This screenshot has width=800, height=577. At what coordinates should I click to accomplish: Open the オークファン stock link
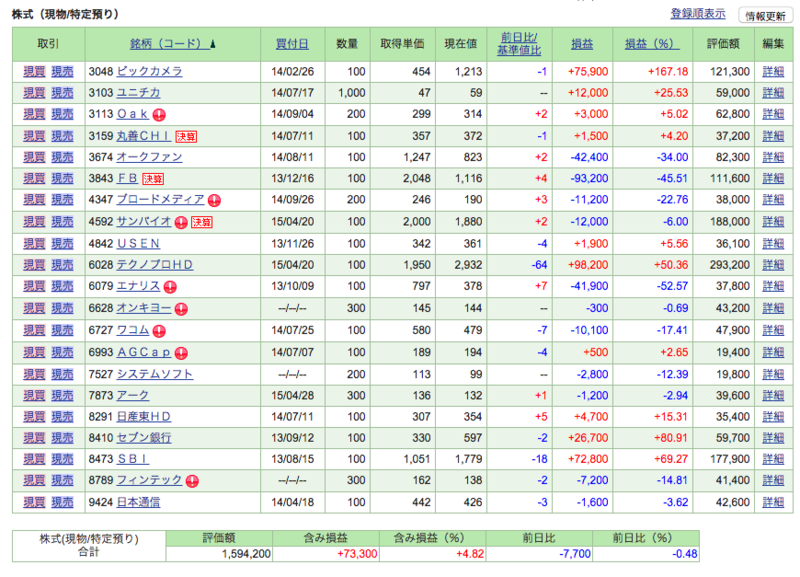pyautogui.click(x=149, y=157)
